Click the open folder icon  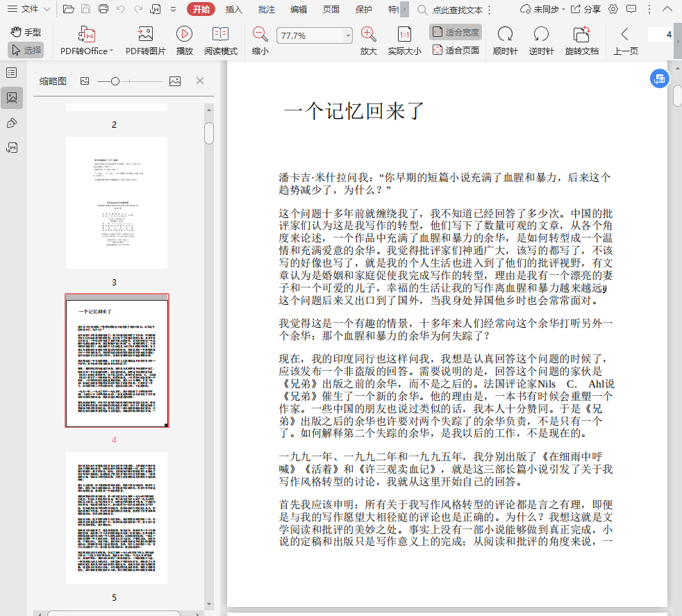pyautogui.click(x=68, y=9)
